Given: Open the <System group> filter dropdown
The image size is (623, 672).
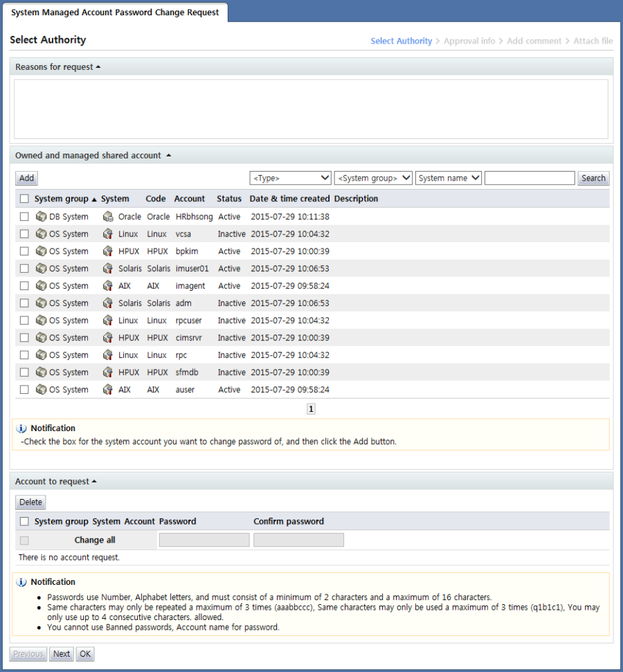Looking at the screenshot, I should click(x=373, y=178).
